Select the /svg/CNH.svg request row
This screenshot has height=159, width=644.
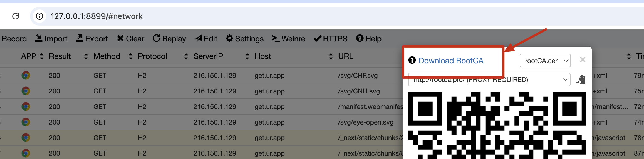(201, 91)
